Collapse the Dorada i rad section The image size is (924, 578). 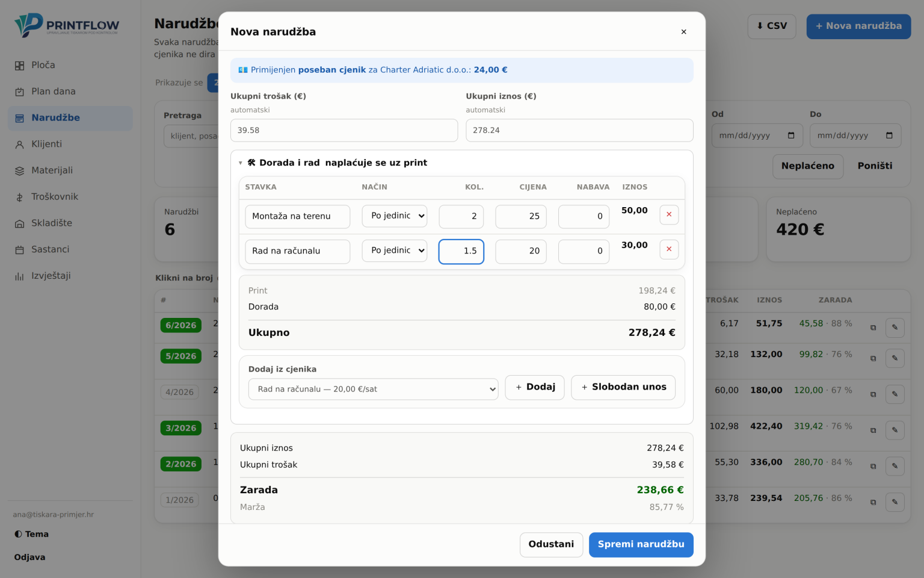241,163
